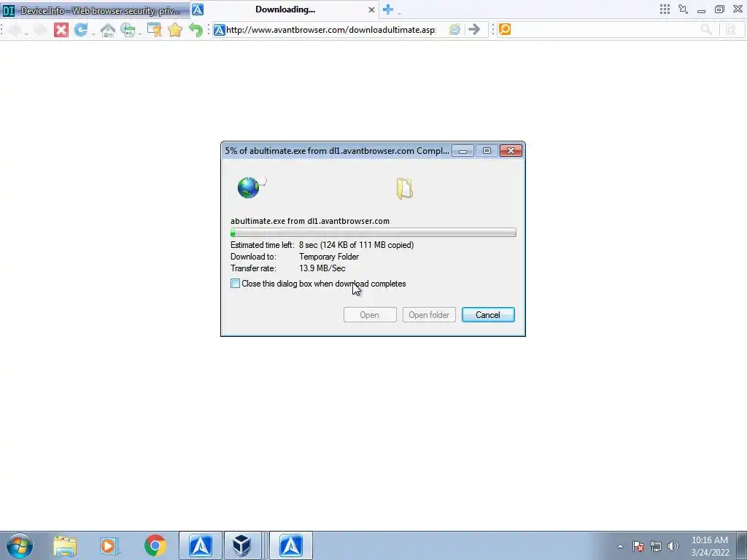
Task: Click the Go arrow beside the address bar
Action: tap(474, 29)
